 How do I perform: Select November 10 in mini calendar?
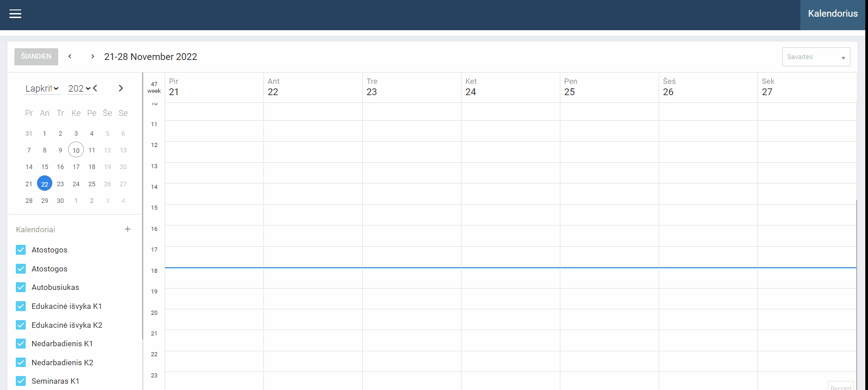pyautogui.click(x=76, y=150)
